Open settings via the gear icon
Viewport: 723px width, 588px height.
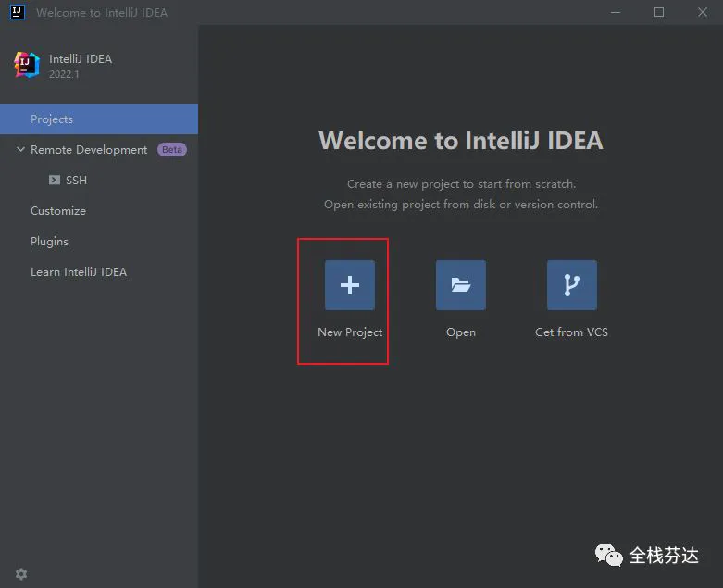point(21,574)
